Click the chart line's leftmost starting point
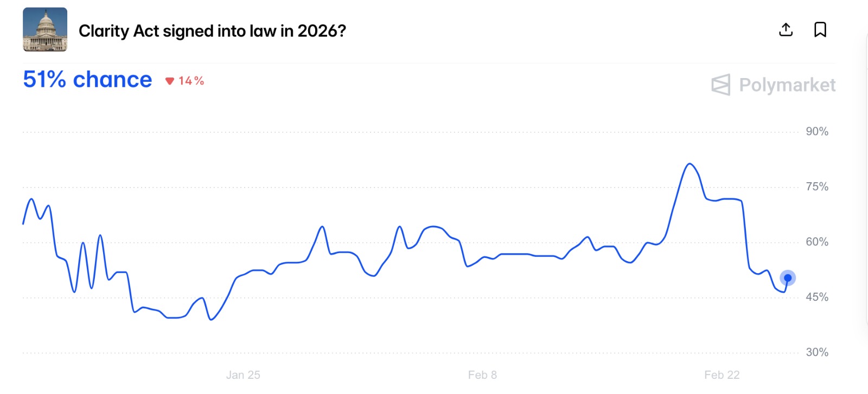Screen dimensions: 868x394 click(23, 223)
